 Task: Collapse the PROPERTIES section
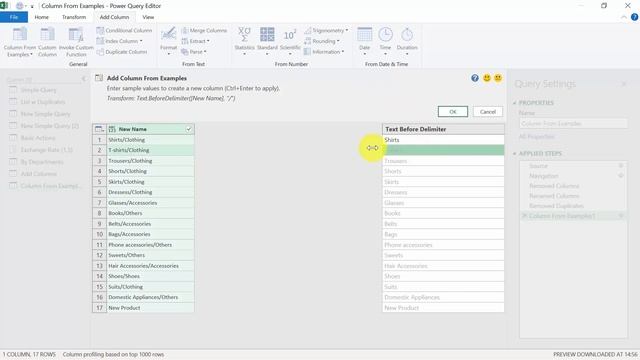(515, 103)
